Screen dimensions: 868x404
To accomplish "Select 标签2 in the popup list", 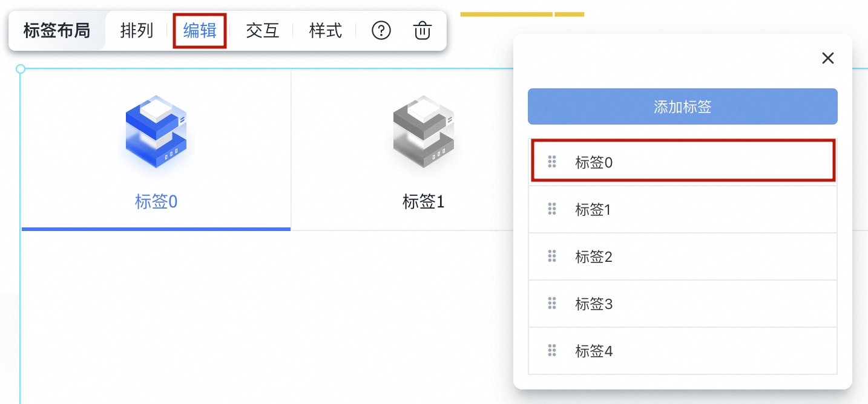I will pyautogui.click(x=683, y=256).
